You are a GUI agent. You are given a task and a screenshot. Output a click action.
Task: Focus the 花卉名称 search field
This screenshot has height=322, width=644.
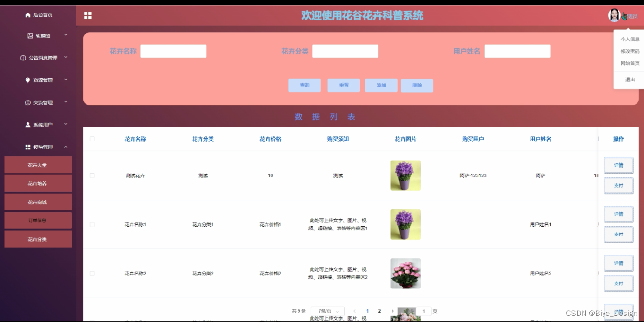(173, 51)
